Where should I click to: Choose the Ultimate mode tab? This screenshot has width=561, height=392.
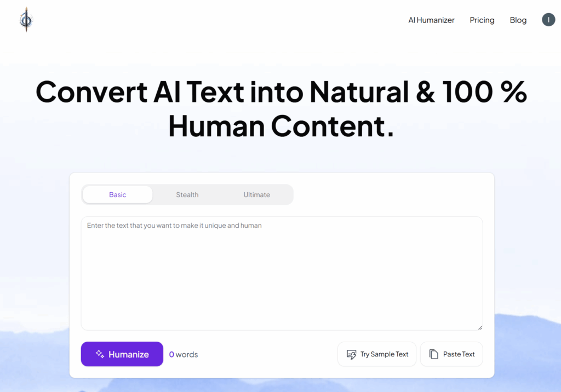coord(257,194)
